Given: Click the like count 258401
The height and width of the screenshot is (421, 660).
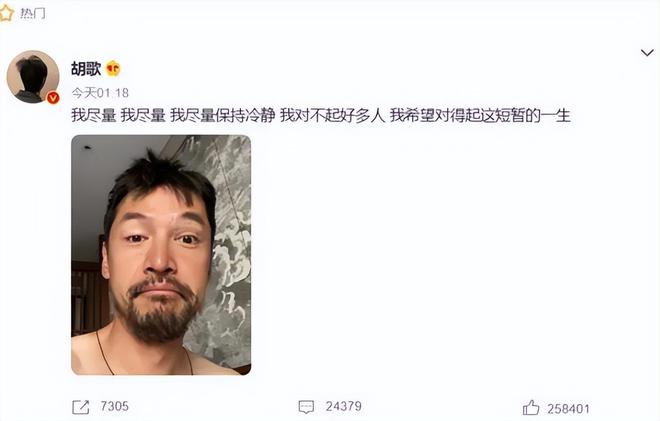Looking at the screenshot, I should tap(568, 408).
